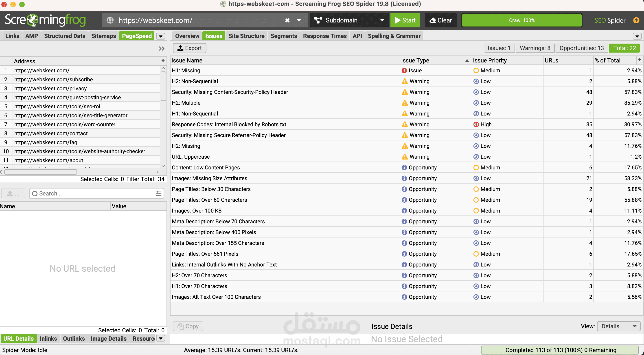Open left tabs overflow dropdown near PageSpeed
Screen dimensions: 644x355
tap(160, 36)
